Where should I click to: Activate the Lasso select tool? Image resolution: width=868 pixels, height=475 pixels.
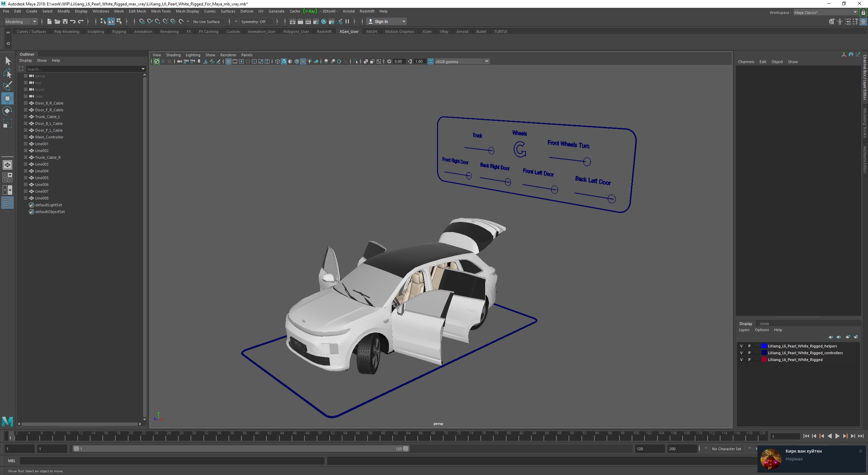pyautogui.click(x=7, y=74)
